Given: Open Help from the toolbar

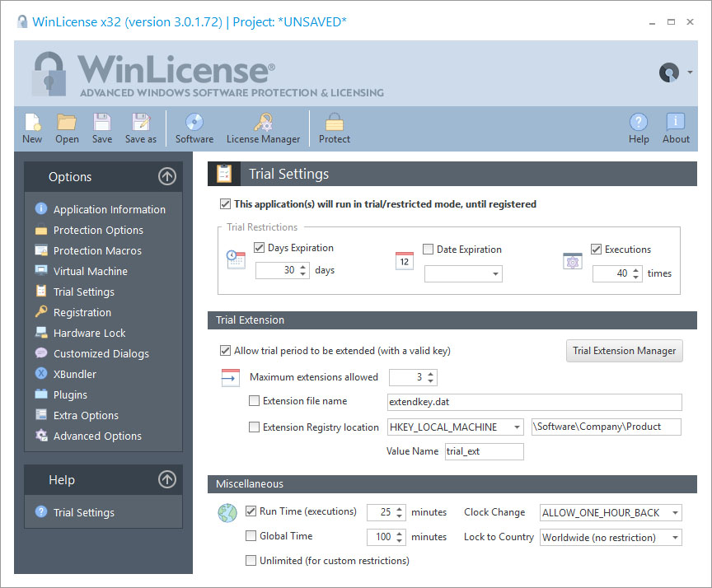Looking at the screenshot, I should click(x=639, y=123).
